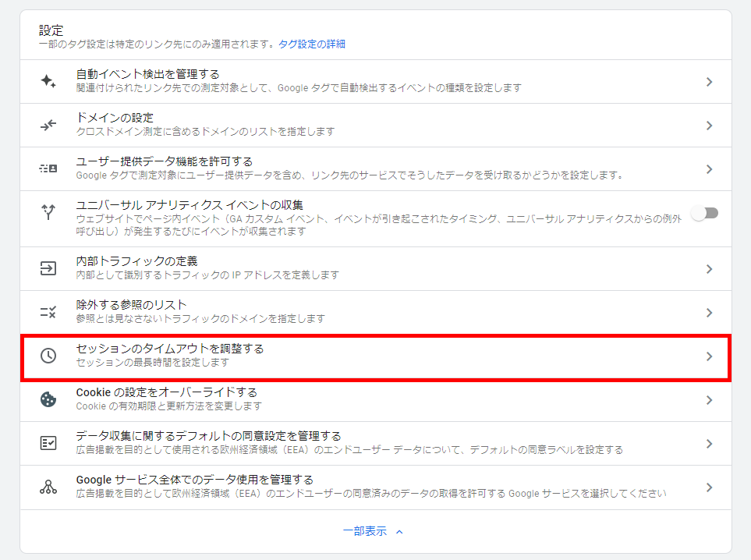Viewport: 751px width, 560px height.
Task: Open chevron for セッションのタイムアウトを調整する
Action: coord(710,356)
